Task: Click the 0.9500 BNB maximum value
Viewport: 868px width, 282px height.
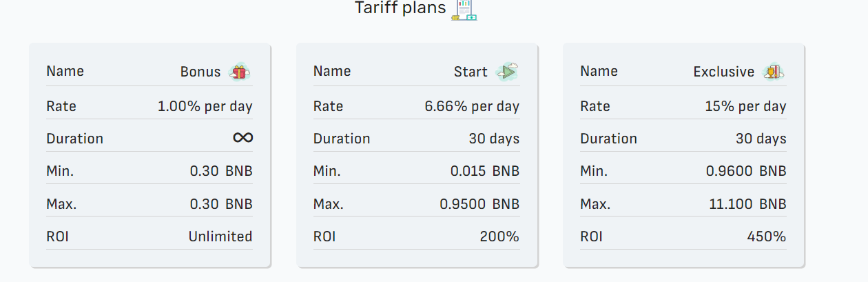Action: click(479, 204)
